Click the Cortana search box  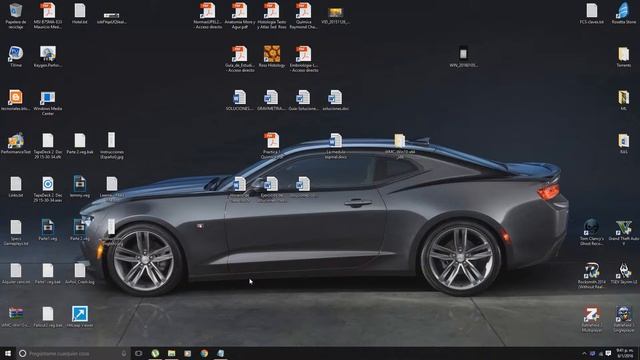coord(73,353)
